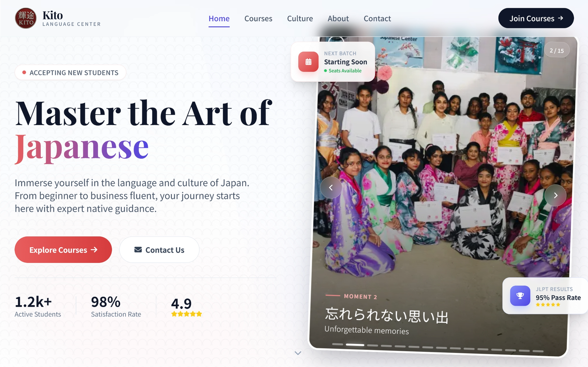The width and height of the screenshot is (588, 367).
Task: Click the five-star rating under 4.9
Action: (x=187, y=314)
